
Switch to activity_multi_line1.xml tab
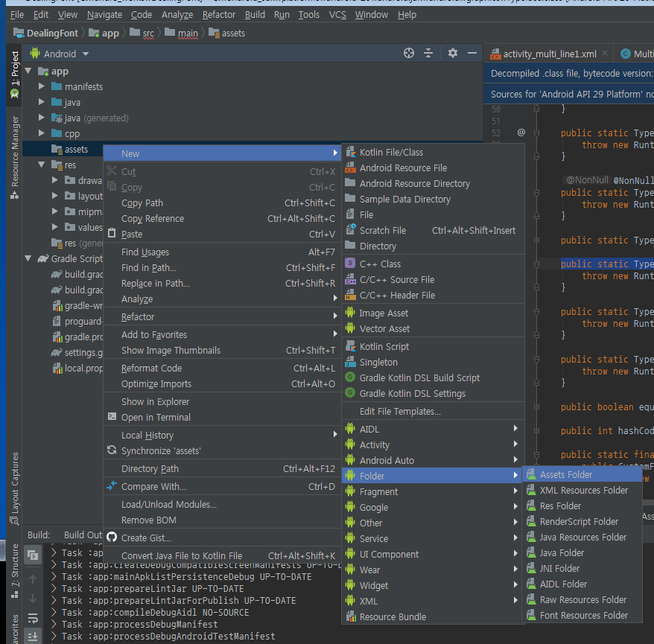(x=549, y=54)
